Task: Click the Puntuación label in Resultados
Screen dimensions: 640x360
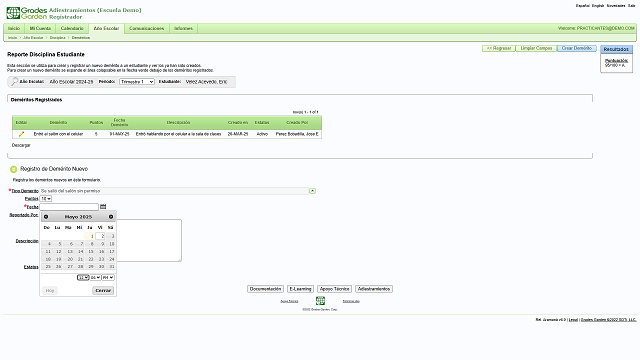Action: coord(617,61)
